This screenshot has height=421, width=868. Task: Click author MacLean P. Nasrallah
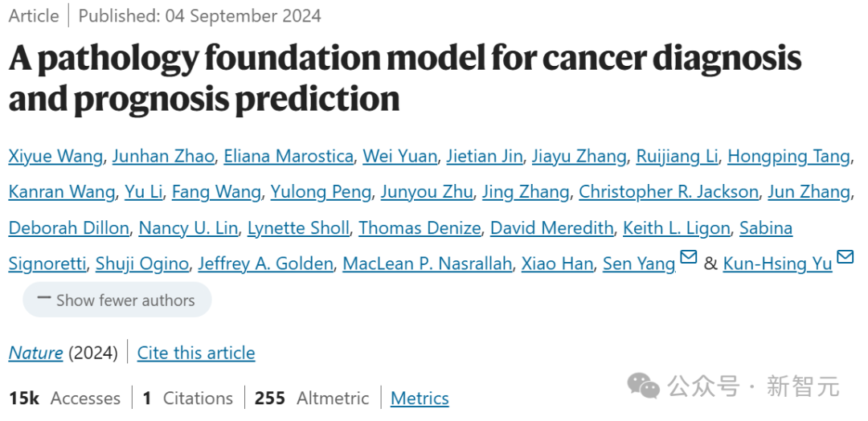[x=427, y=264]
